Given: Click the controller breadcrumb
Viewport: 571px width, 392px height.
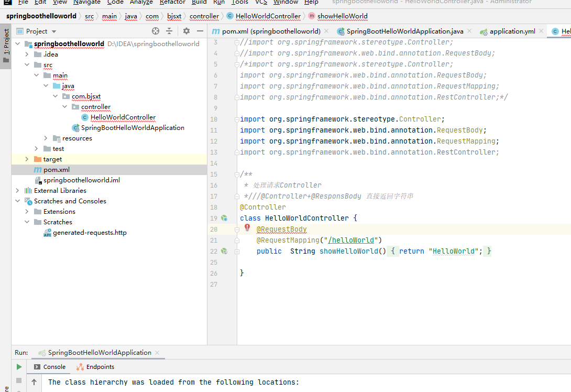Looking at the screenshot, I should (204, 16).
